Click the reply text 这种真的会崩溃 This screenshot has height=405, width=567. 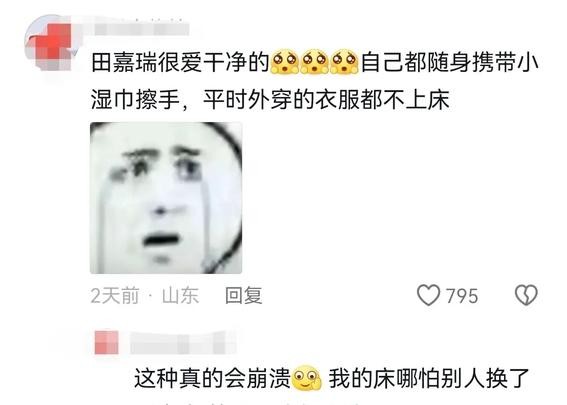(213, 378)
